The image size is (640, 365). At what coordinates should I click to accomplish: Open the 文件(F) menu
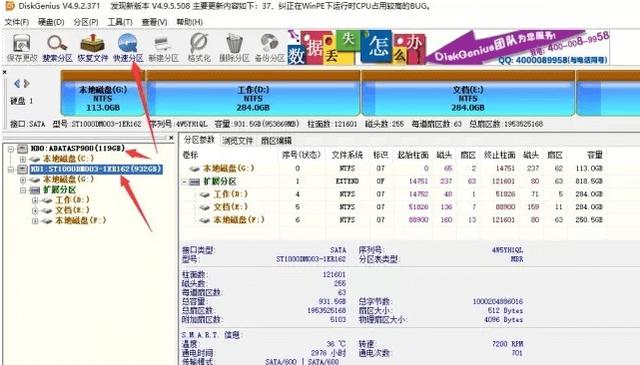point(17,22)
